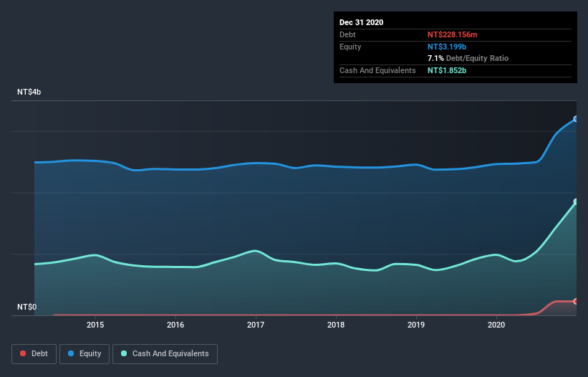Click the 2018 x-axis label
This screenshot has height=377, width=588.
point(336,325)
